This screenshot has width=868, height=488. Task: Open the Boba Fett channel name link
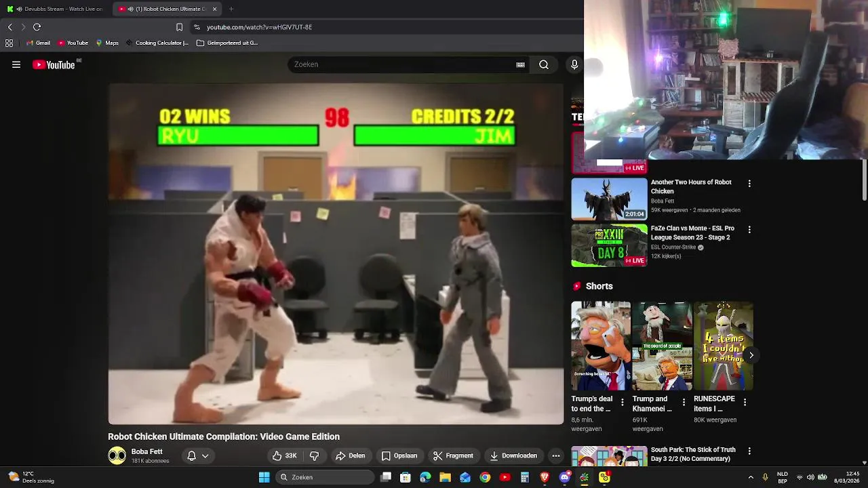point(147,451)
